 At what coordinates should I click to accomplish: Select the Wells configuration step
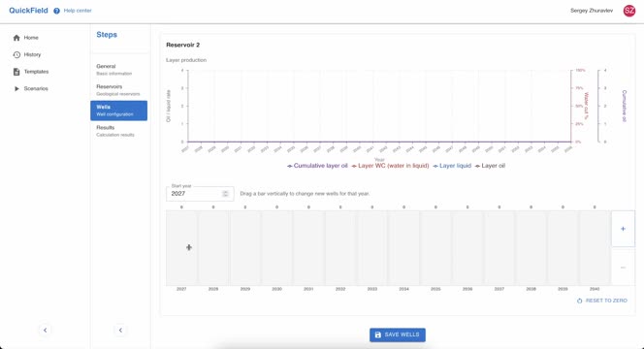point(118,111)
